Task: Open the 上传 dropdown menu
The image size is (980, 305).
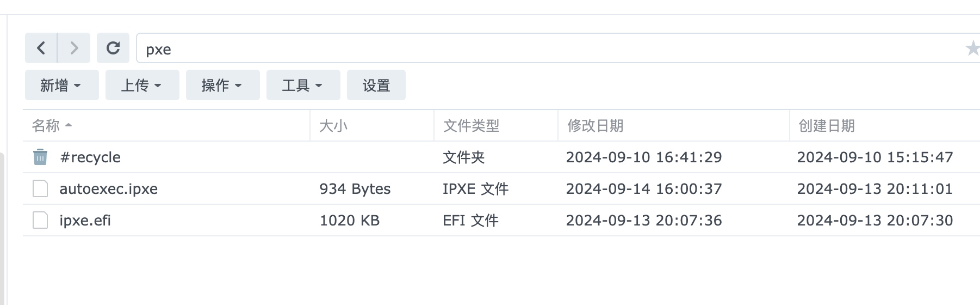Action: click(x=142, y=85)
